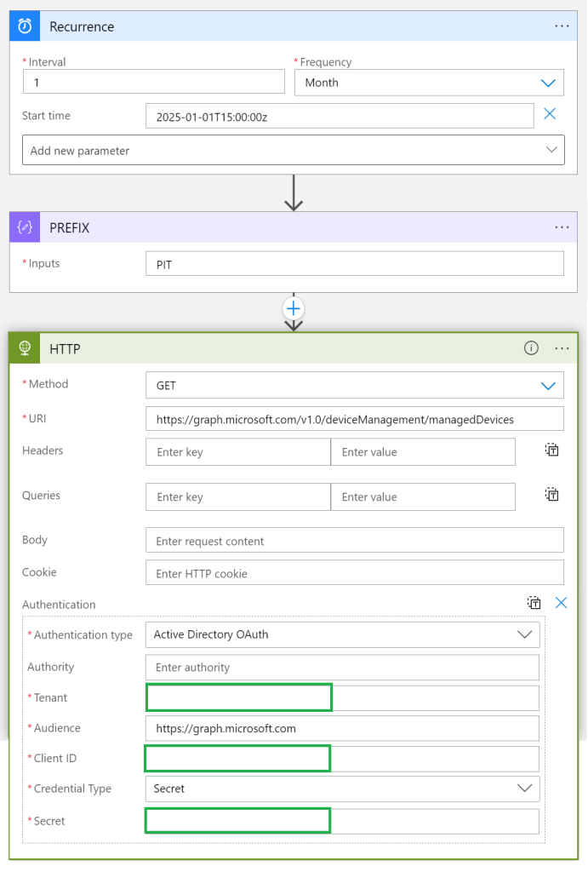
Task: Expand the Frequency dropdown
Action: click(x=547, y=83)
